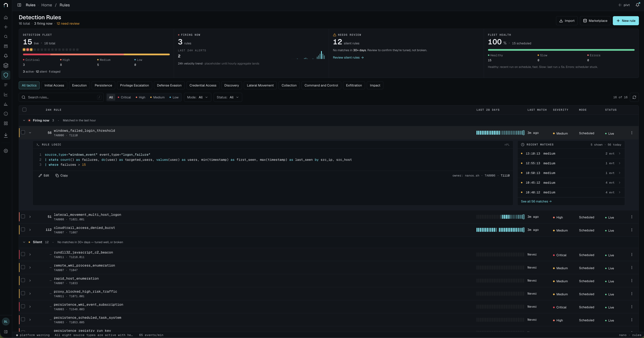Collapse the windows_failed_login_threshold rule details
The height and width of the screenshot is (338, 644).
[30, 133]
